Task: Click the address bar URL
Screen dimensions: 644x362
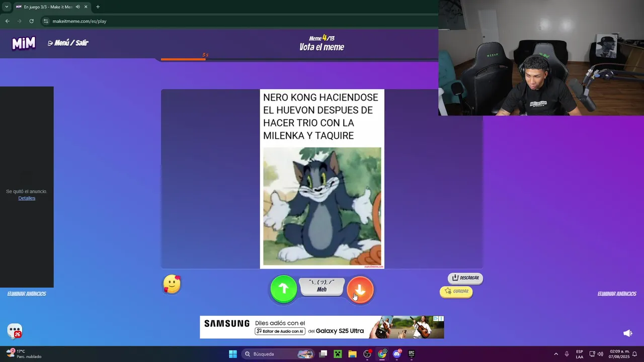Action: click(x=79, y=21)
